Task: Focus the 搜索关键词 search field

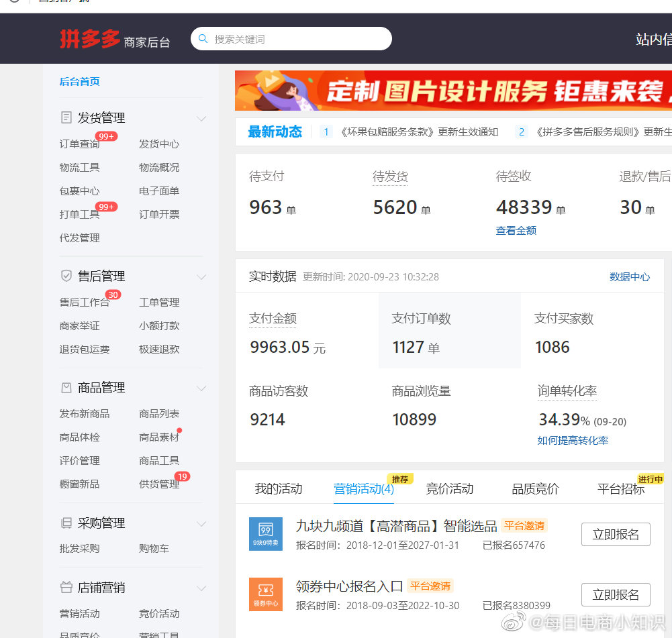Action: 291,38
